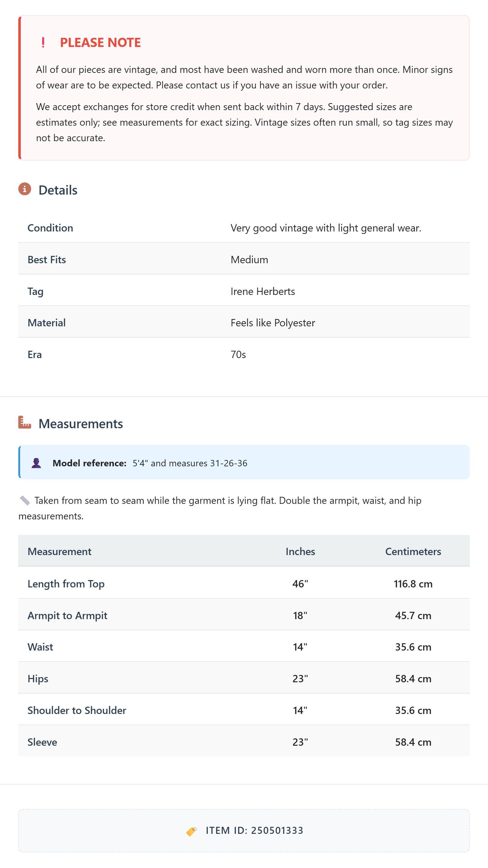This screenshot has width=488, height=868.
Task: Select the PLEASE NOTE heading
Action: [x=100, y=42]
